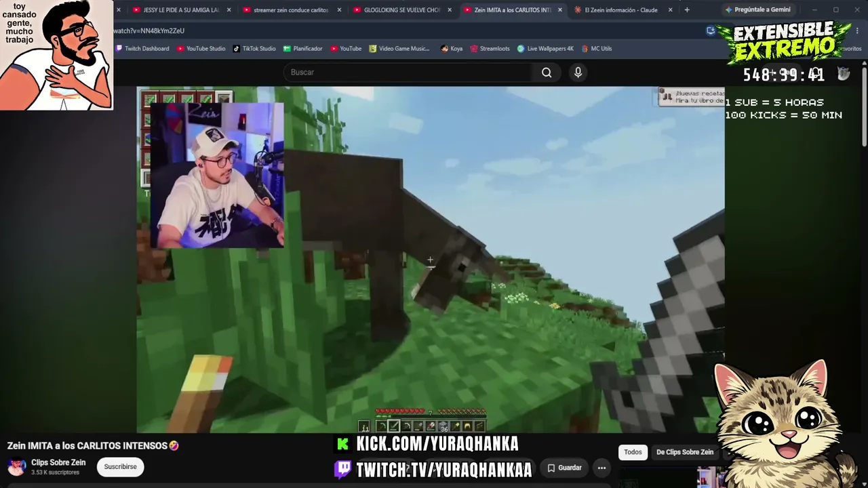Click the Pregúntale a Gemini button
This screenshot has width=868, height=488.
coord(757,10)
